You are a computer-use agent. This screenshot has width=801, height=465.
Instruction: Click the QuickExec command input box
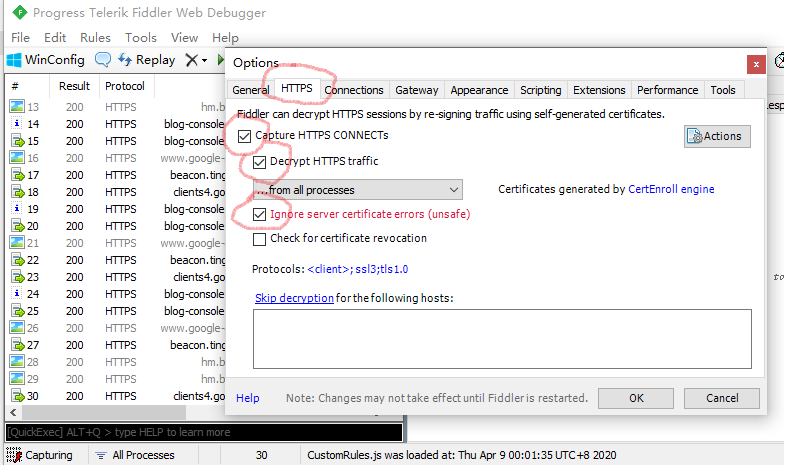tap(204, 432)
